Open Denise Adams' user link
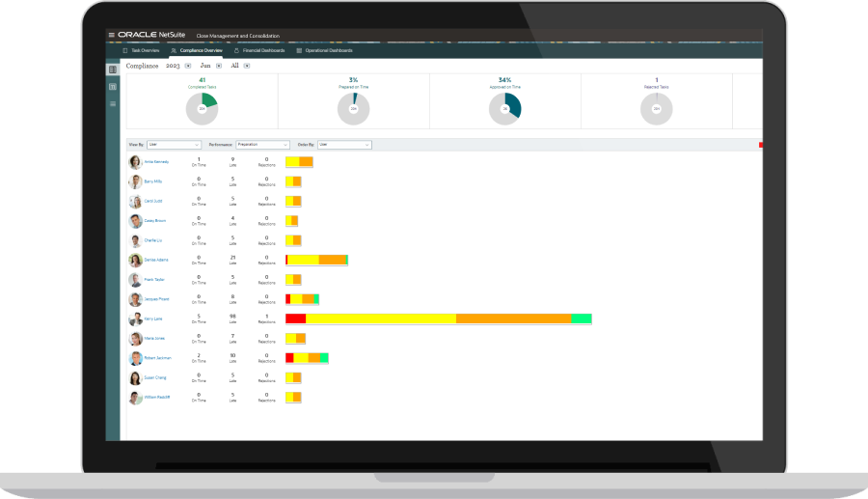 [156, 260]
